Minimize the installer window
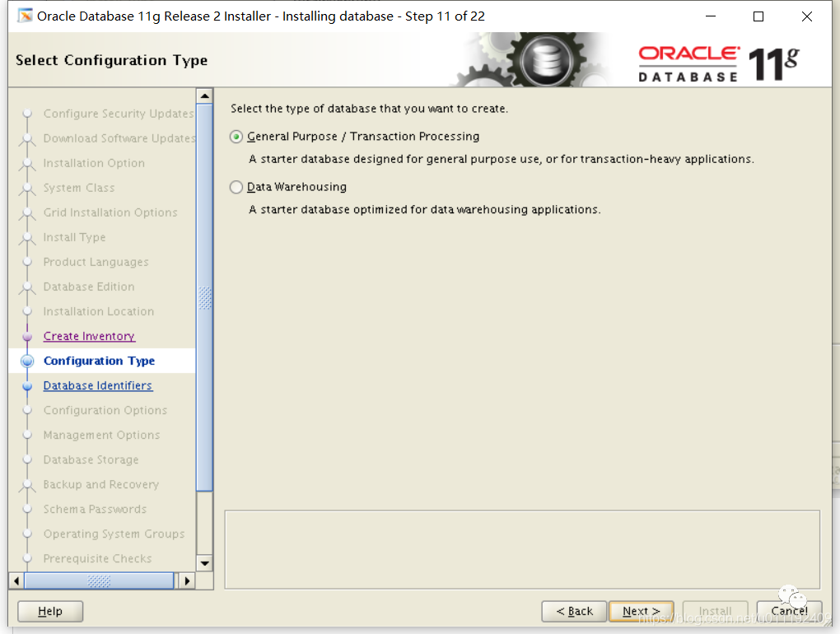 (x=711, y=16)
